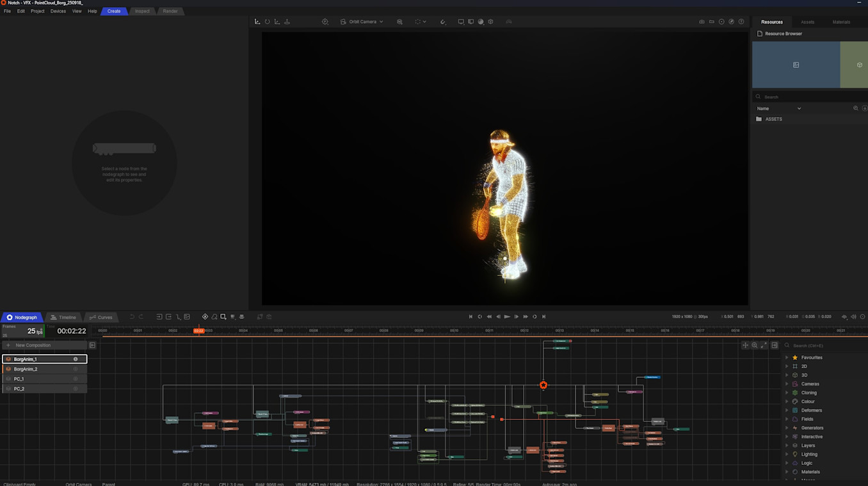
Task: Click the screenshot camera icon above viewport
Action: click(x=702, y=22)
